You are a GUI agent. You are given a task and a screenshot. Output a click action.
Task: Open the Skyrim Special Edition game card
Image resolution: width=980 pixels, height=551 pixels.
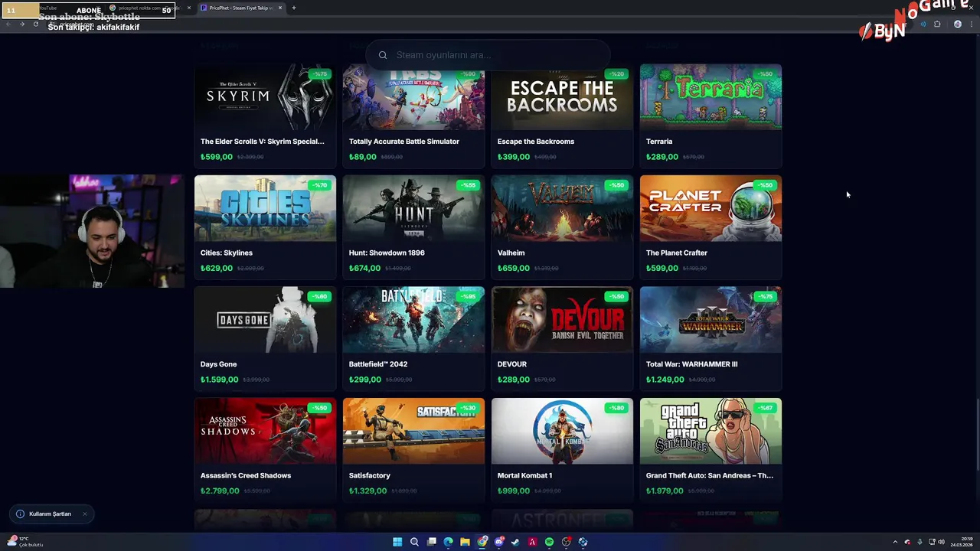pyautogui.click(x=265, y=116)
